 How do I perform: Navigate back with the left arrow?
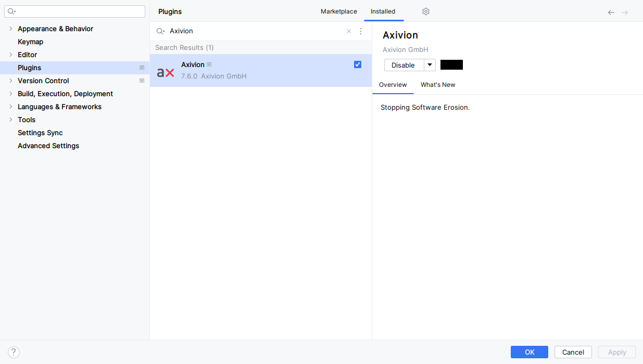[x=611, y=12]
